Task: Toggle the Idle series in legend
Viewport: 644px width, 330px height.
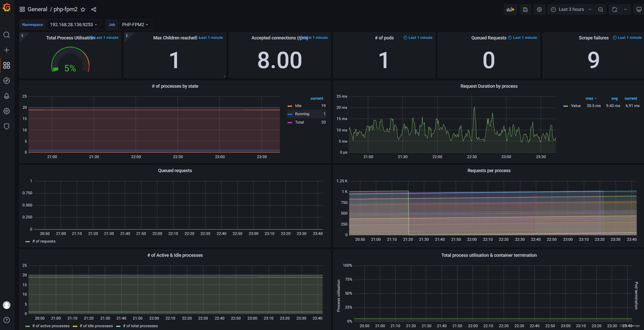Action: click(x=298, y=106)
